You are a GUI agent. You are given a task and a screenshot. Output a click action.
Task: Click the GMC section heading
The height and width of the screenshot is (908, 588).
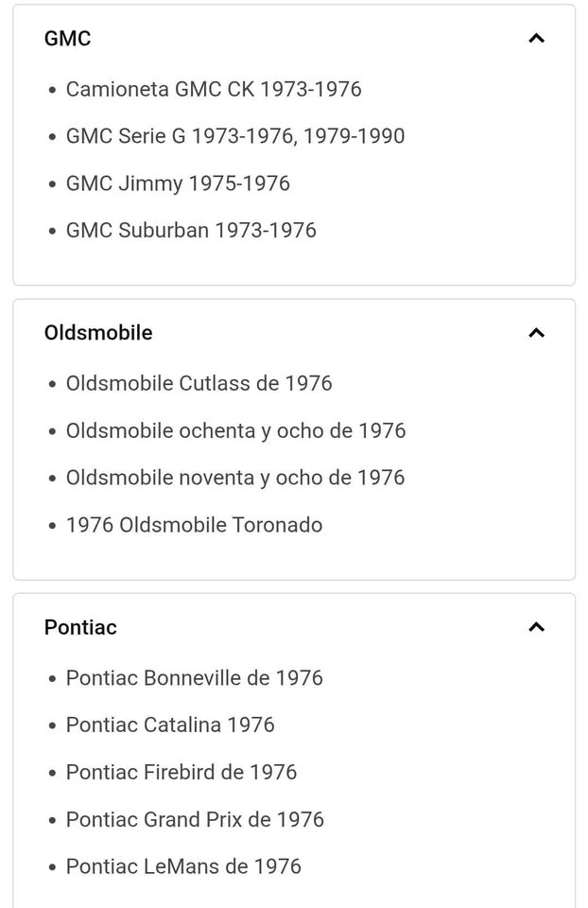point(68,38)
